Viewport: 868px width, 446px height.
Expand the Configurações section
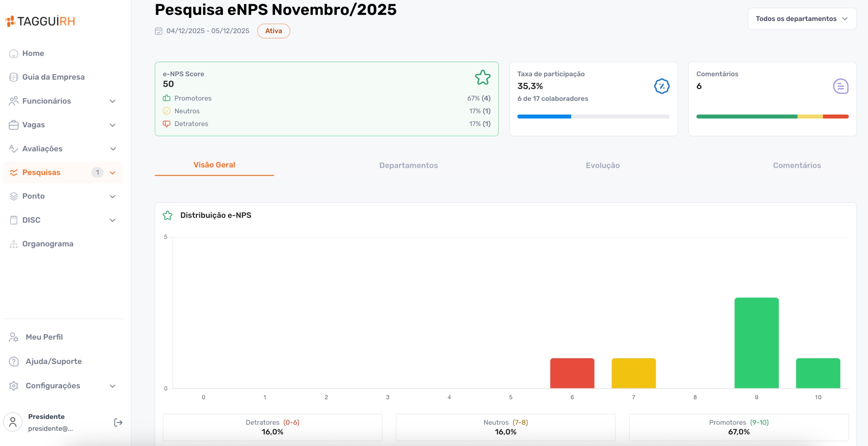coord(112,386)
